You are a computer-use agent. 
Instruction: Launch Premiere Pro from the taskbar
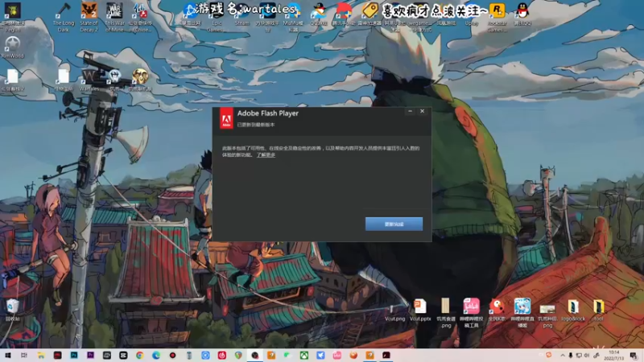tap(90, 355)
